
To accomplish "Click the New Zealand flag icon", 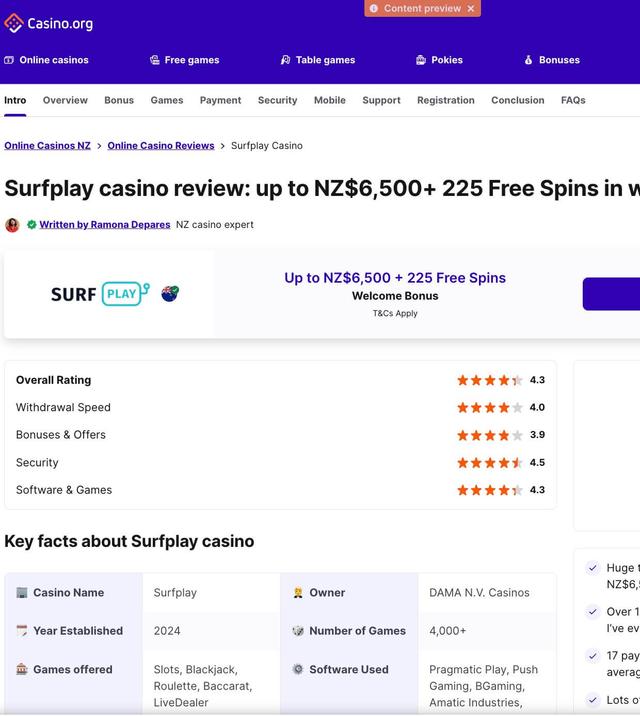I will coord(170,293).
